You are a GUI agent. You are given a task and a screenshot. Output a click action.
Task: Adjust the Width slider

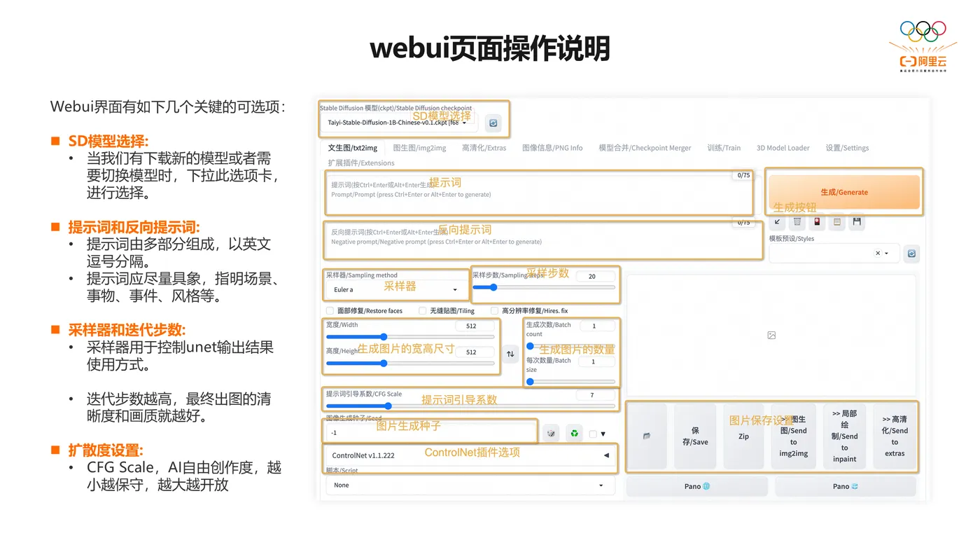pyautogui.click(x=410, y=337)
